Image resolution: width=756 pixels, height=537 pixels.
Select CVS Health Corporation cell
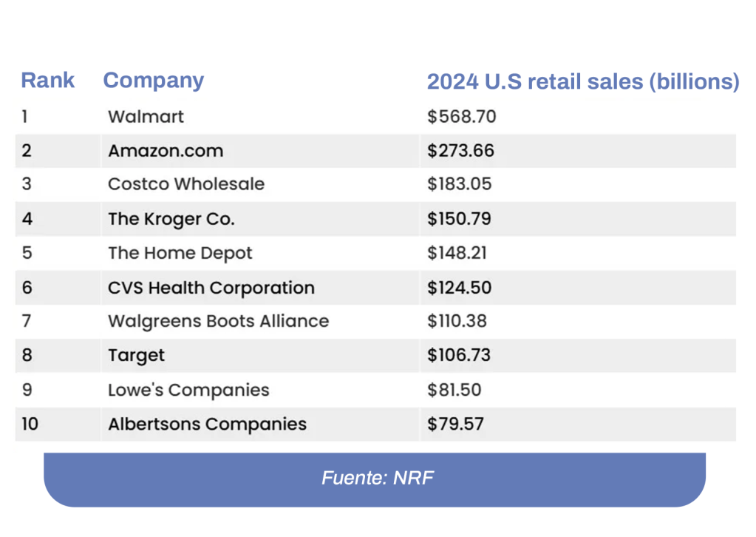click(x=211, y=288)
